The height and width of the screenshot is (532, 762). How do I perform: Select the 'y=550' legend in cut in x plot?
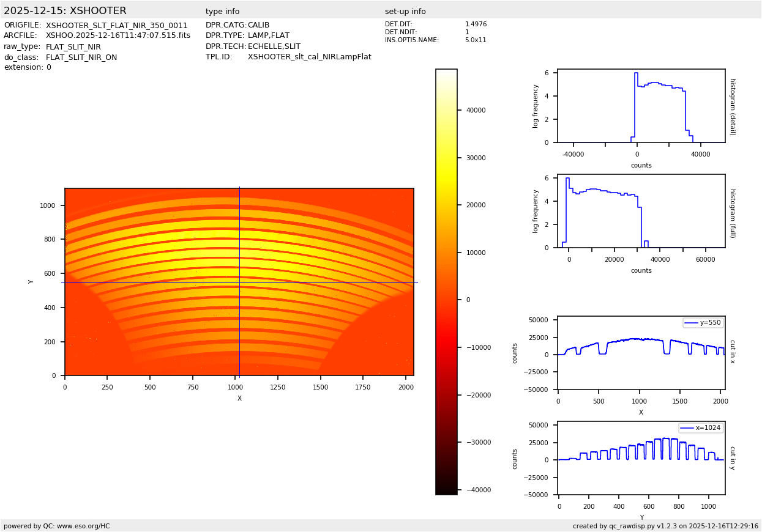(703, 323)
